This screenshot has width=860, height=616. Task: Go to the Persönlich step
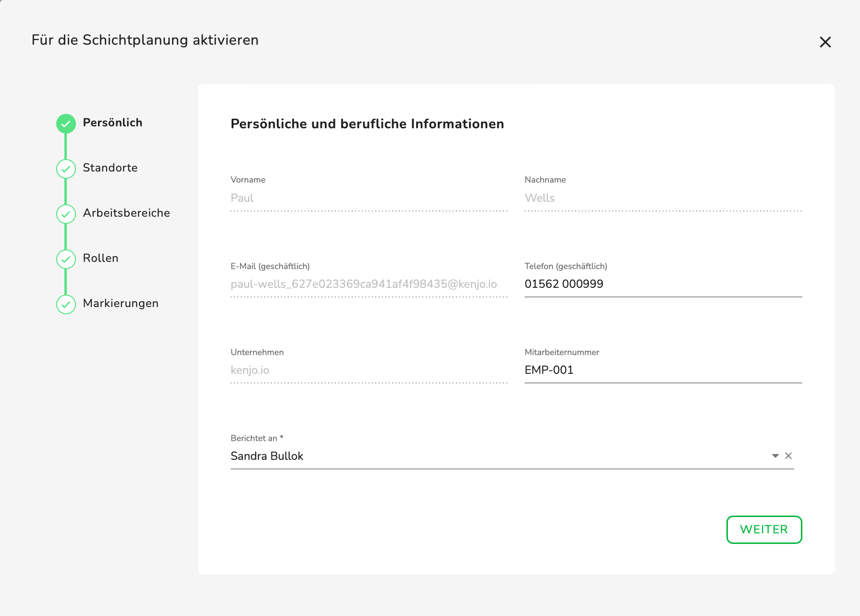112,123
